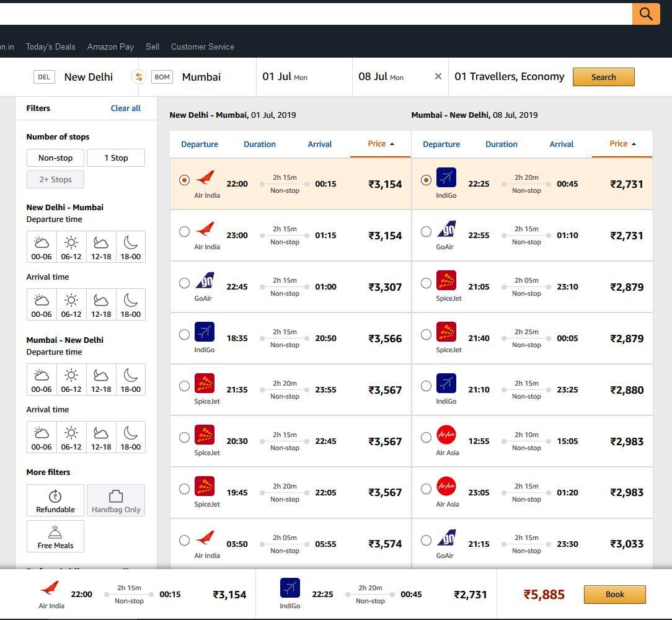Filter by Non-stop flights

tap(55, 157)
